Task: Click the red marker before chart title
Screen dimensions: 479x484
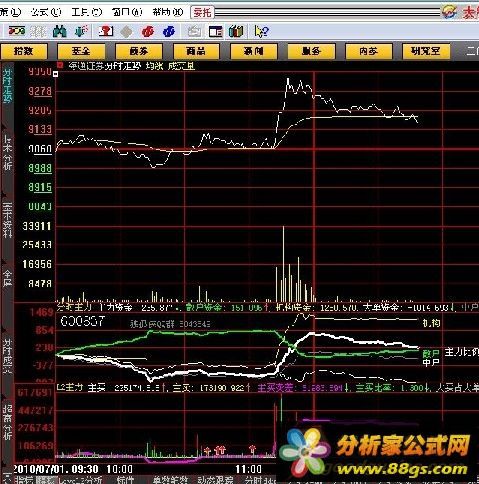Action: click(60, 65)
